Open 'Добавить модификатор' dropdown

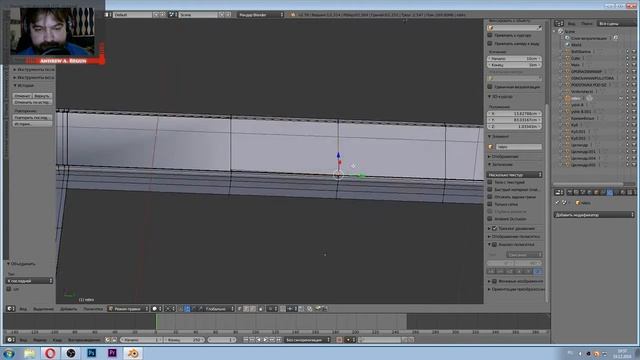click(x=594, y=215)
